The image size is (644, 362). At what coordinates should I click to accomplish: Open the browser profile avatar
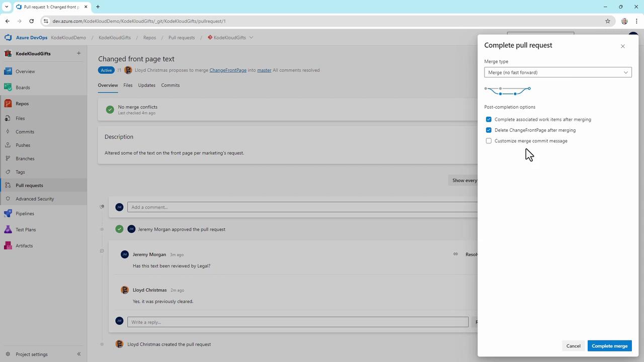pyautogui.click(x=624, y=21)
